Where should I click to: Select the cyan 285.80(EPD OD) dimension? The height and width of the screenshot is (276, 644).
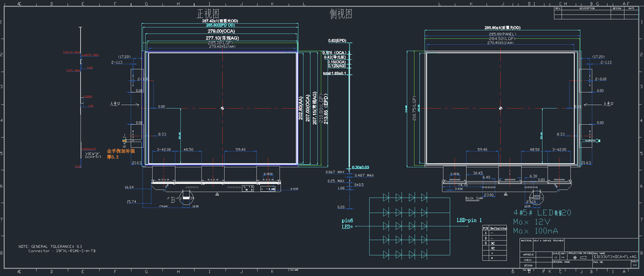click(220, 25)
